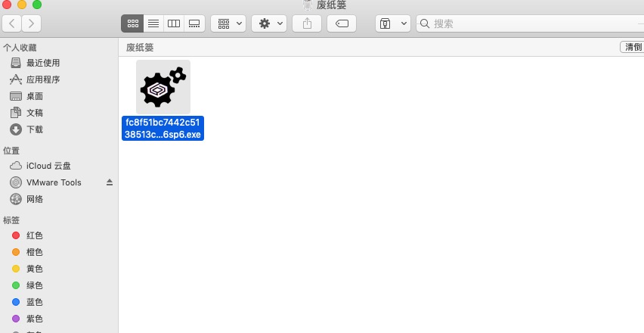Open the group-by arrangement dropdown

point(228,23)
